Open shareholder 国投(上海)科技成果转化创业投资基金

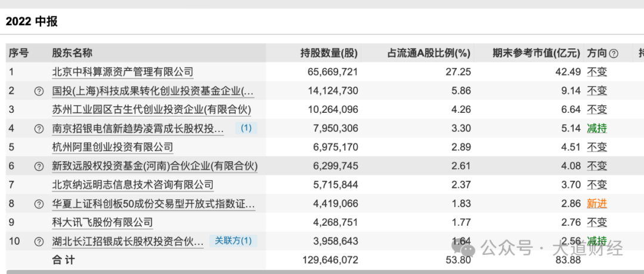153,91
